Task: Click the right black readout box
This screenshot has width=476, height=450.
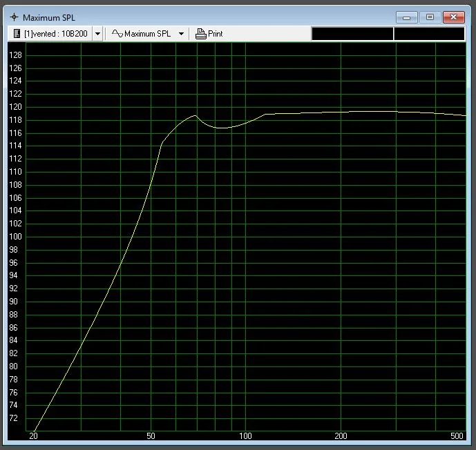Action: 429,33
